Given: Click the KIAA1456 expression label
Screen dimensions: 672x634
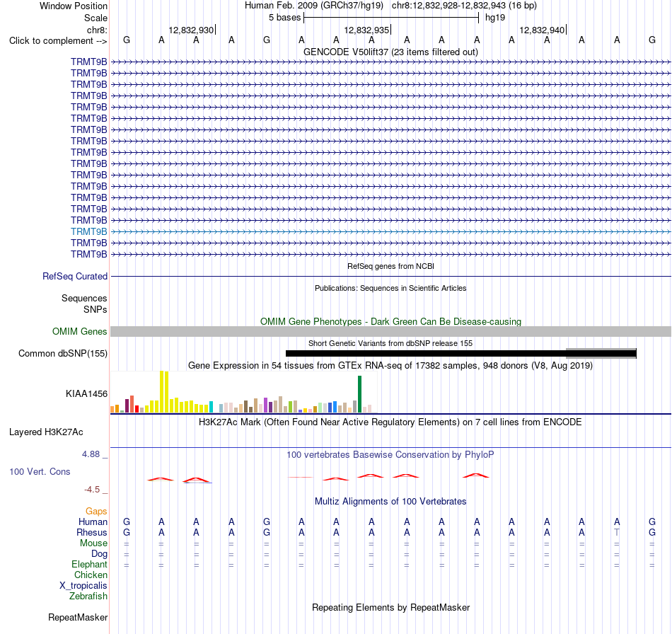Looking at the screenshot, I should pos(86,393).
